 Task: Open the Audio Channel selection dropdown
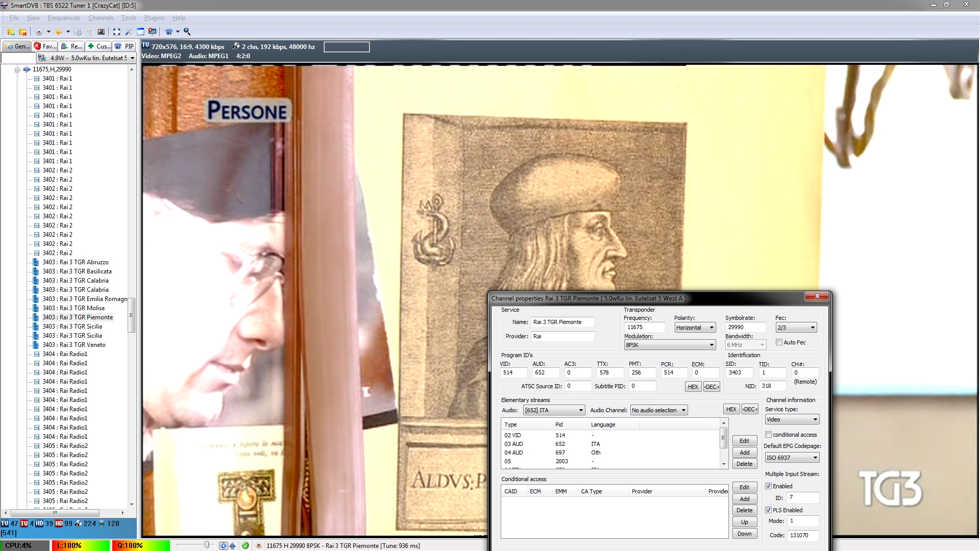pos(659,410)
